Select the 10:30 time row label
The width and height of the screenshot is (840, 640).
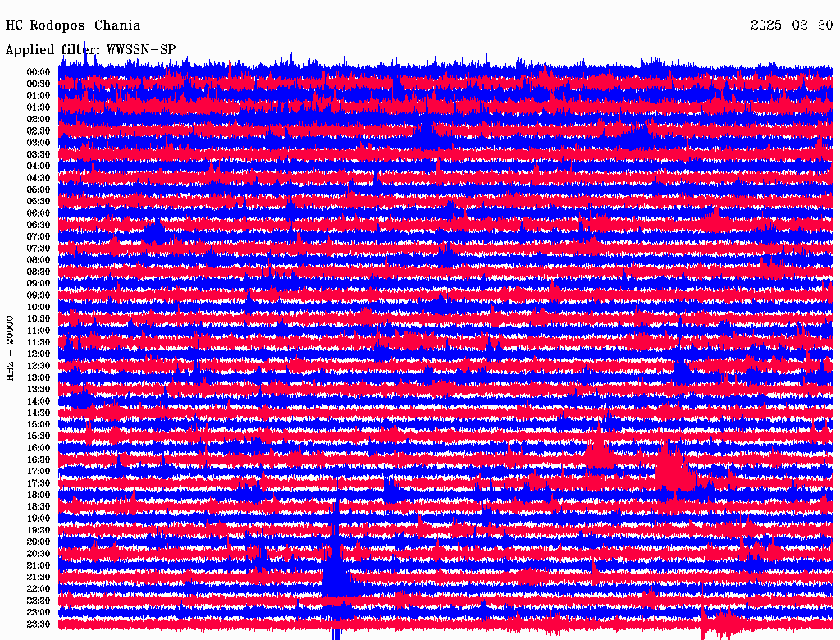coord(39,319)
